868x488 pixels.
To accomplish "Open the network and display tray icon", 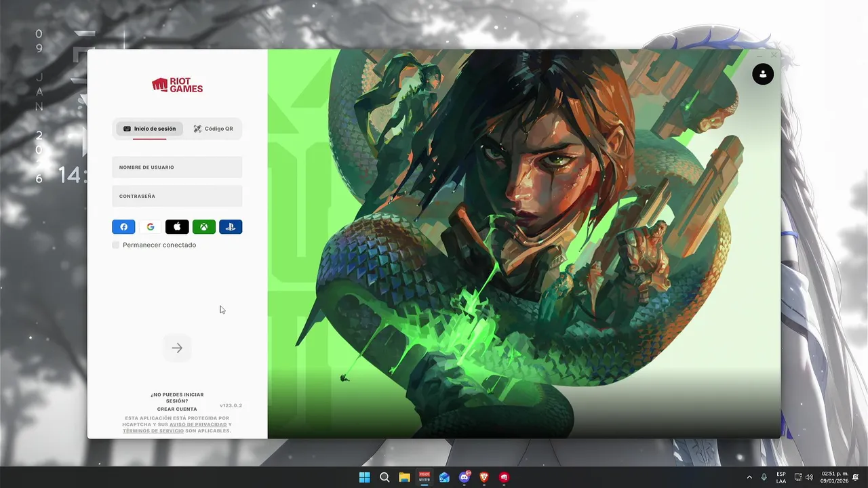I will (x=798, y=477).
